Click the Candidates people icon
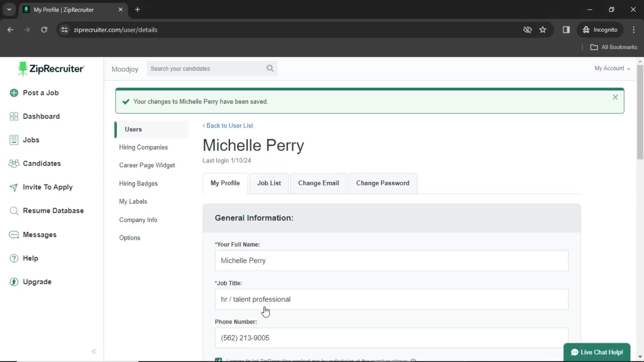 14,164
